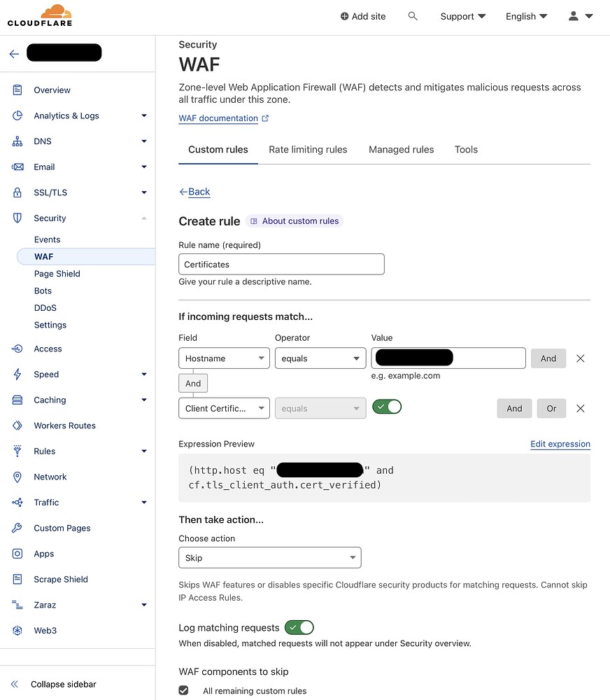Open the Scrape Shield section

(60, 579)
